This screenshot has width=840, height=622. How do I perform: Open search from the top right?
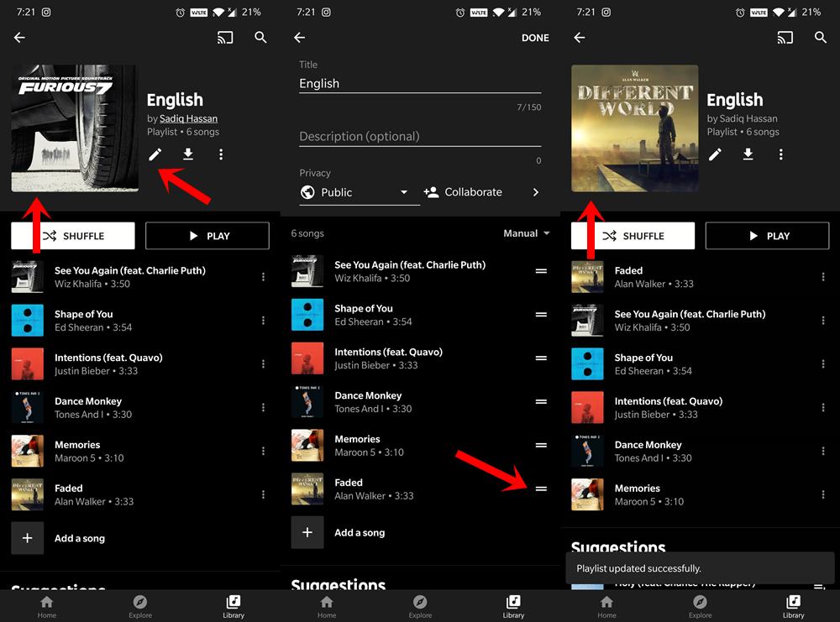260,37
